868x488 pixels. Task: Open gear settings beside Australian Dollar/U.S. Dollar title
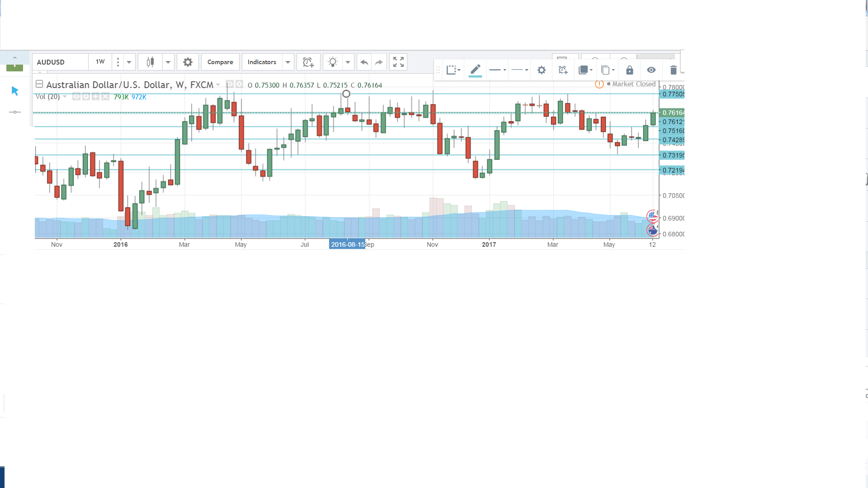[239, 84]
